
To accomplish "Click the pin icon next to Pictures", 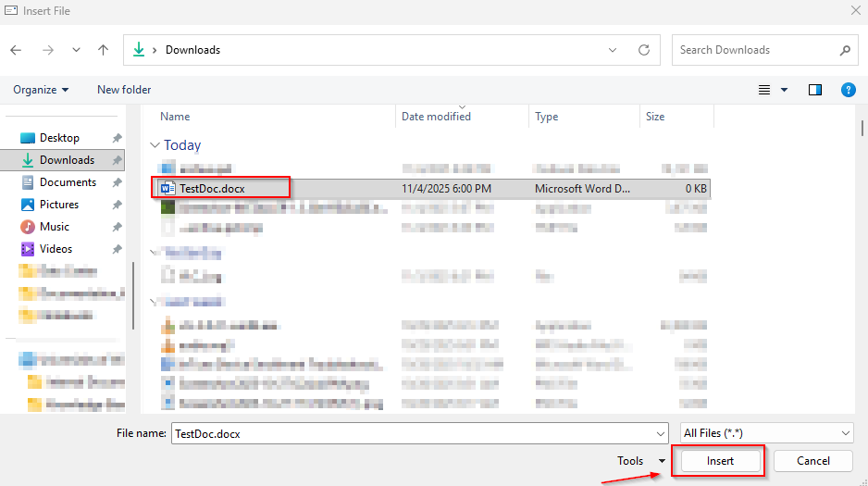I will click(117, 205).
